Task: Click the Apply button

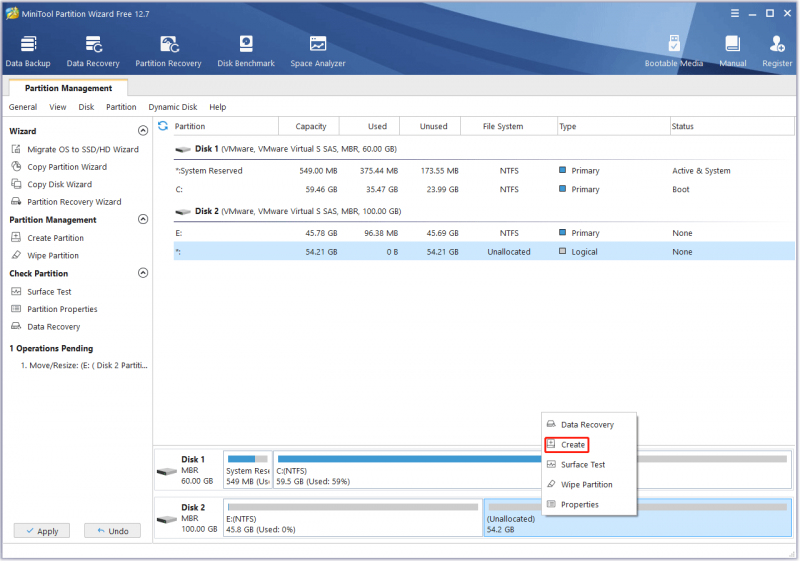Action: (42, 531)
